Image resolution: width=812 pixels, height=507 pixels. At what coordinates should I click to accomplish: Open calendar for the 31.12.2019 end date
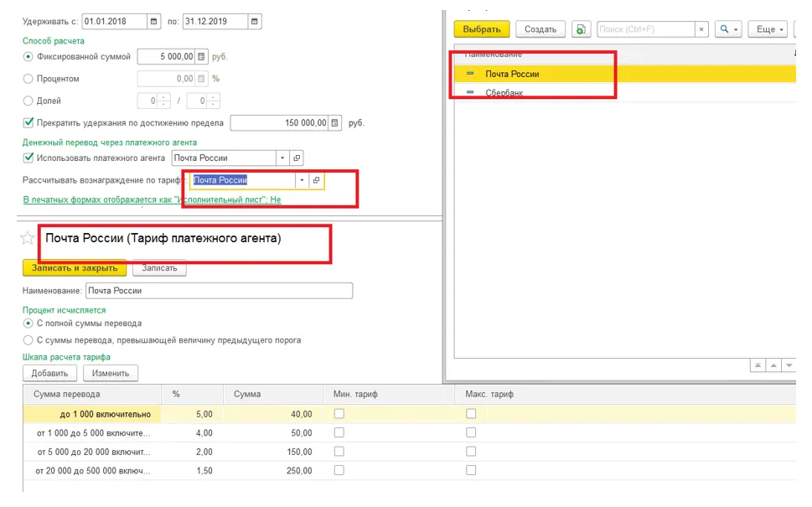pos(255,21)
